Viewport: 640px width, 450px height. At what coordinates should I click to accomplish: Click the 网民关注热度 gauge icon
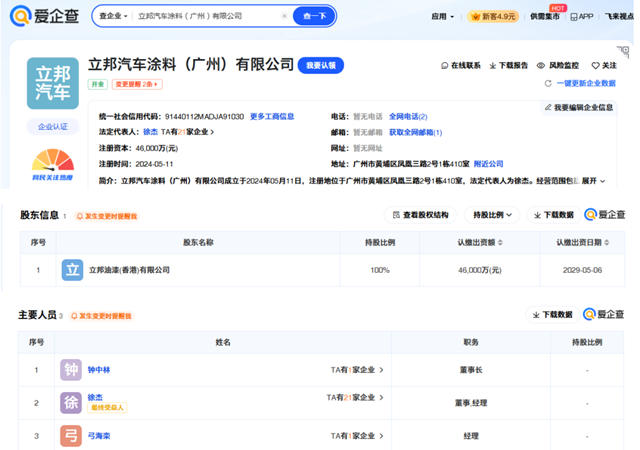(53, 165)
